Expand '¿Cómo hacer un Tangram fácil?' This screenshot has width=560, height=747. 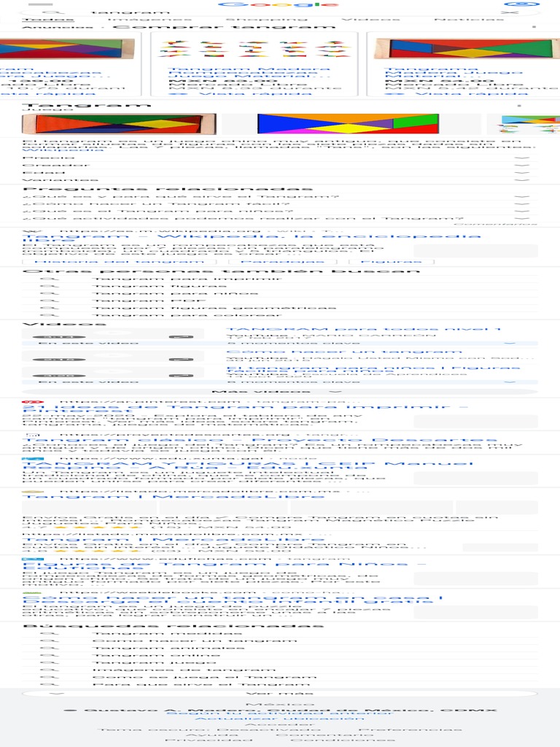[280, 204]
